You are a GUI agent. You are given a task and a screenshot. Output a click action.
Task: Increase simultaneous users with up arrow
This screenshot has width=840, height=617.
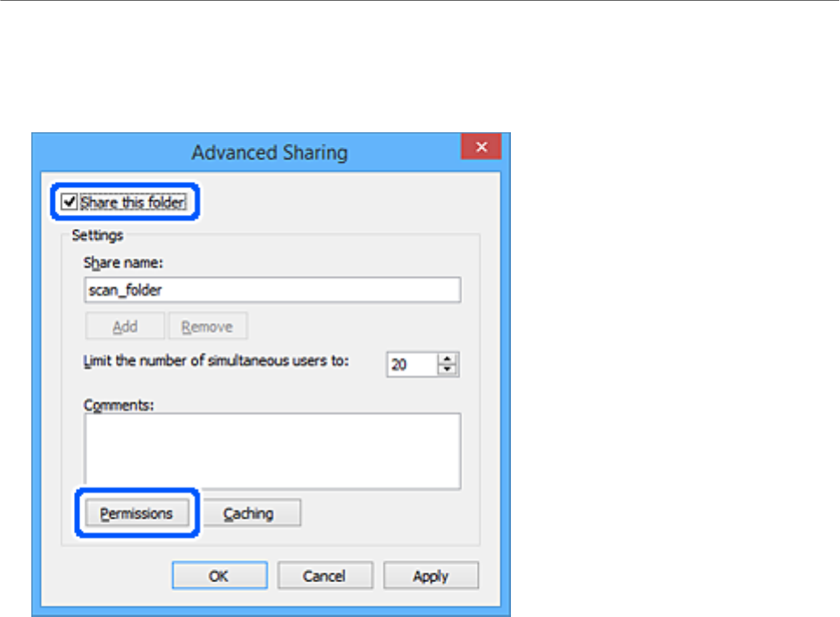(x=448, y=359)
